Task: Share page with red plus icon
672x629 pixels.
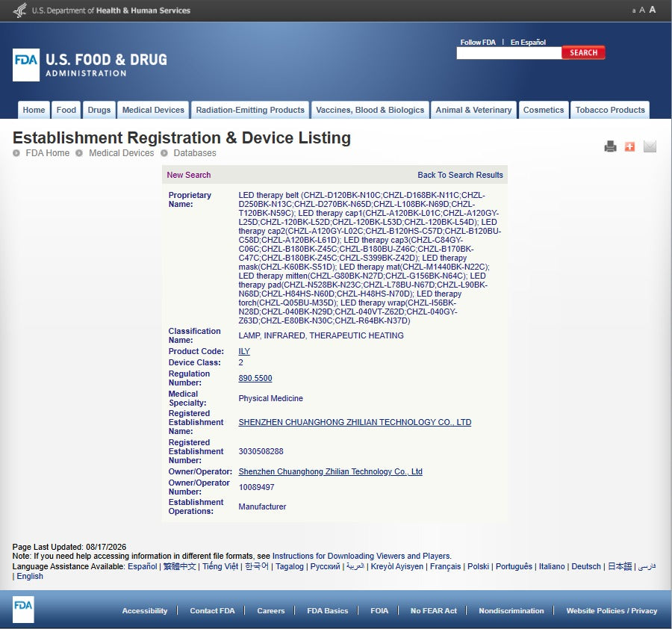Action: tap(629, 146)
